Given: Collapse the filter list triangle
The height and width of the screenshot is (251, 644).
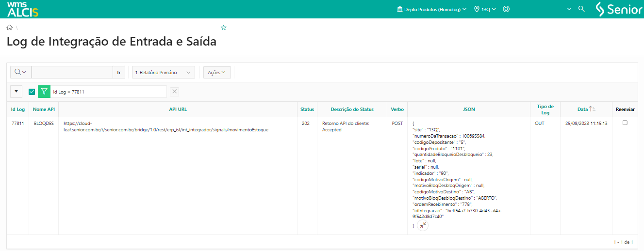Looking at the screenshot, I should 17,91.
